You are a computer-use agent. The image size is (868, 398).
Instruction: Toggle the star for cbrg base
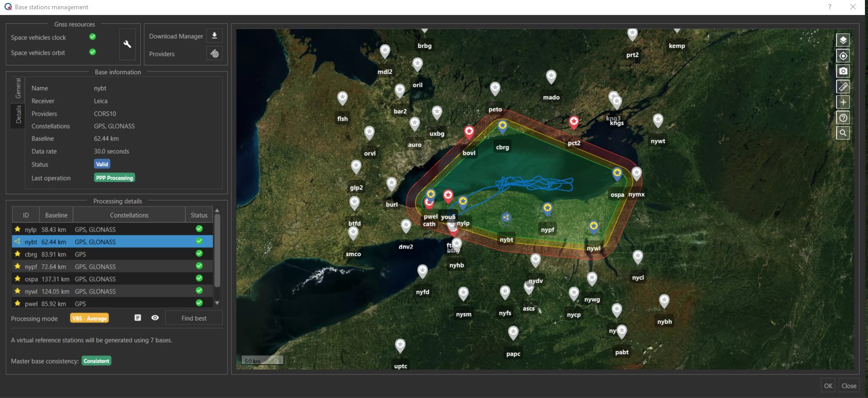click(x=18, y=254)
